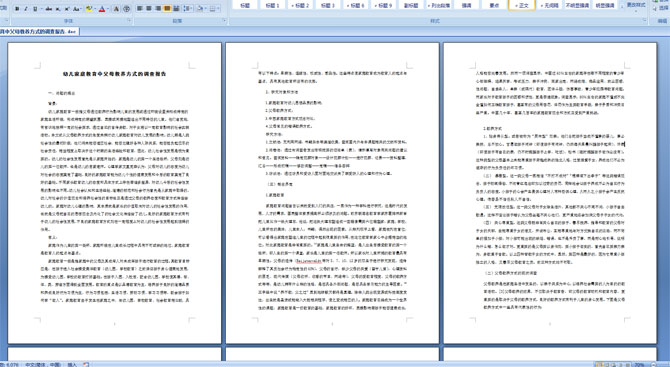Select the 正文 style

coord(522,5)
